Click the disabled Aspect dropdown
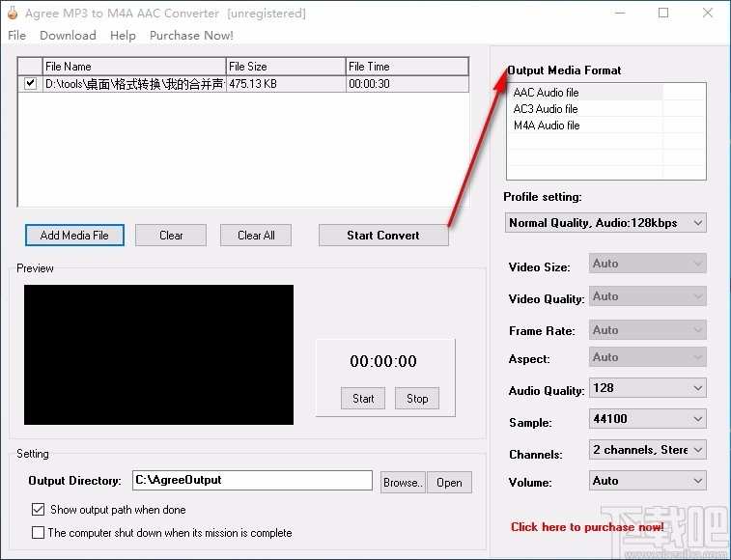This screenshot has width=731, height=560. coord(648,357)
